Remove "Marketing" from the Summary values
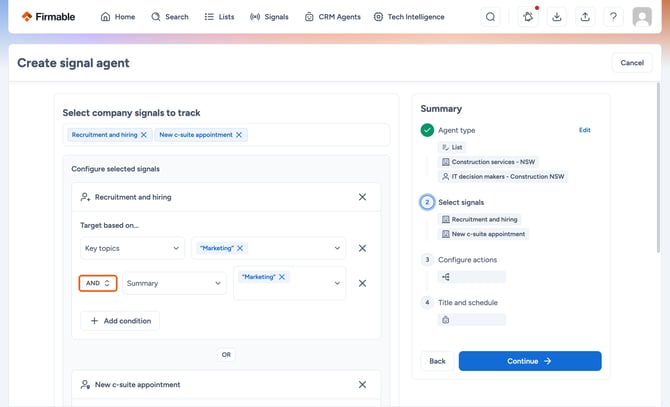Viewport: 670px width, 407px height. [x=282, y=277]
